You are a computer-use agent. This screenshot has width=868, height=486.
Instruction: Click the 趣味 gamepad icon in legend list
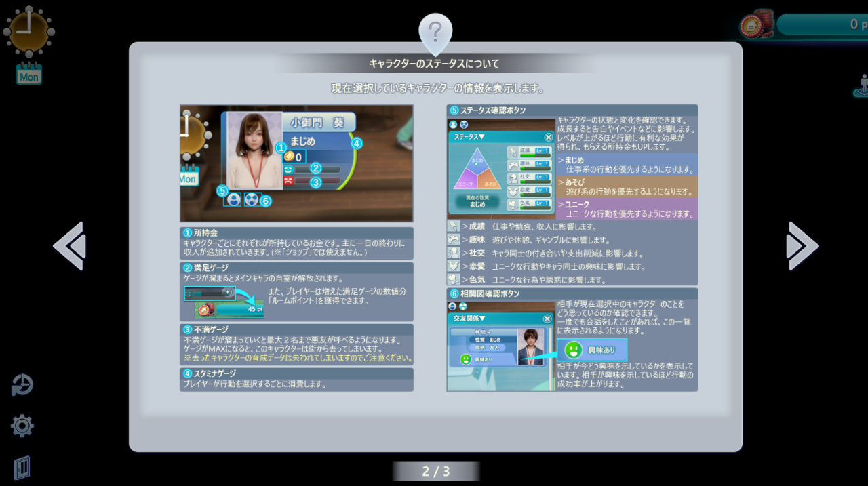click(x=454, y=240)
